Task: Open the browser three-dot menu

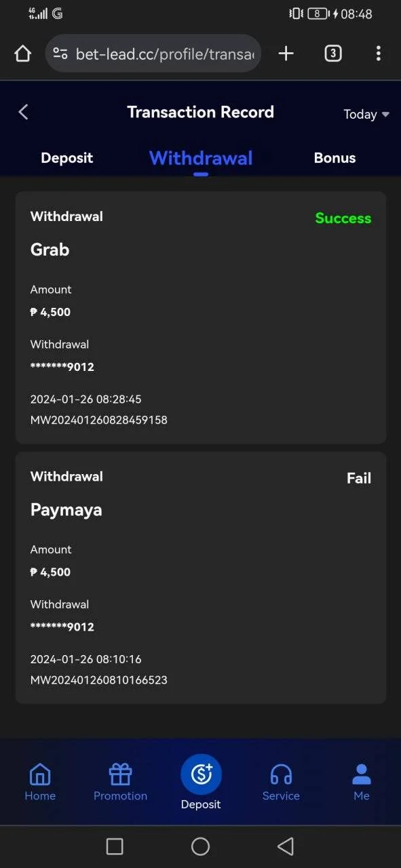Action: 379,54
